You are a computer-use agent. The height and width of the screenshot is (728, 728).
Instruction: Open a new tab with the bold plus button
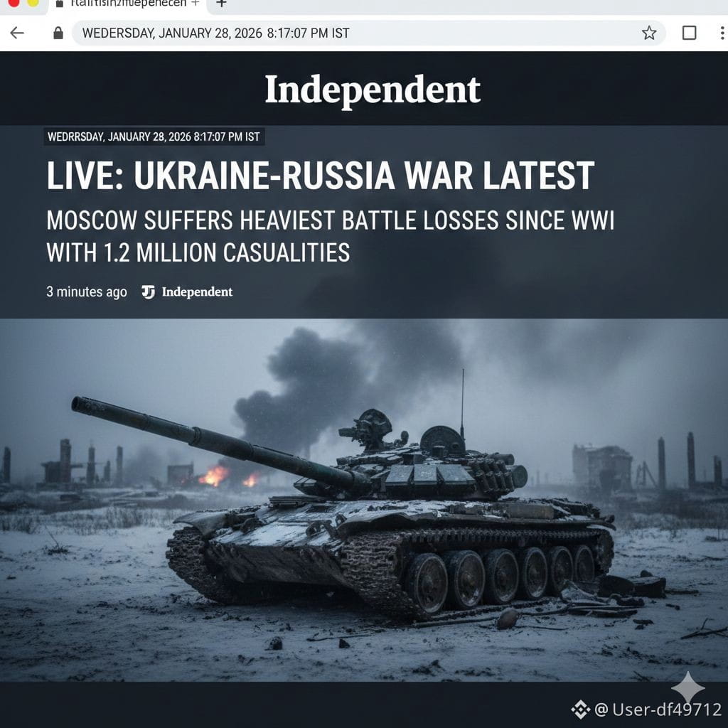pyautogui.click(x=222, y=4)
